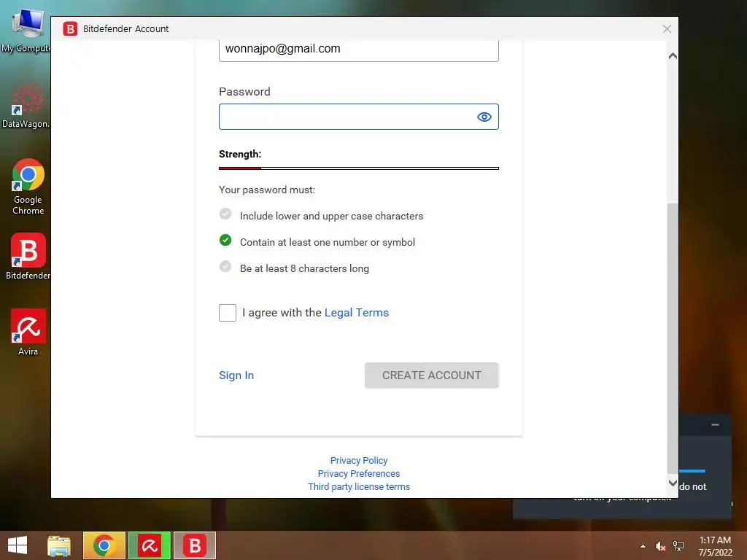Click the lower and upper case requirement icon
Image resolution: width=747 pixels, height=560 pixels.
click(225, 214)
